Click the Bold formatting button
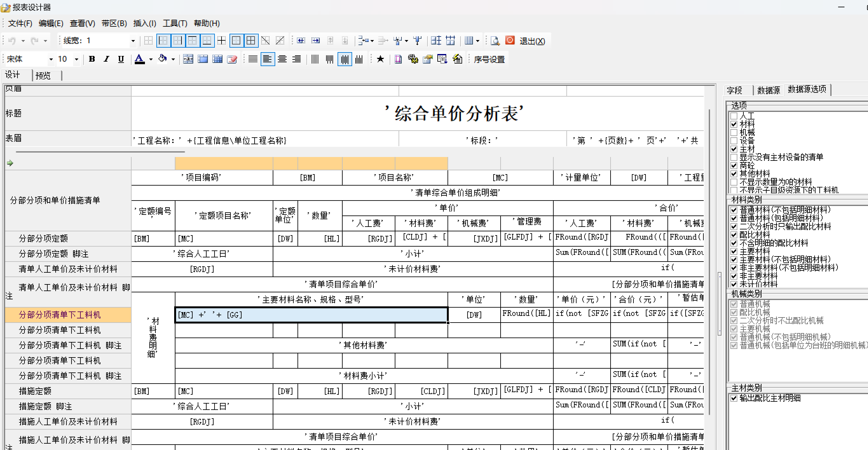The height and width of the screenshot is (450, 868). pos(92,59)
